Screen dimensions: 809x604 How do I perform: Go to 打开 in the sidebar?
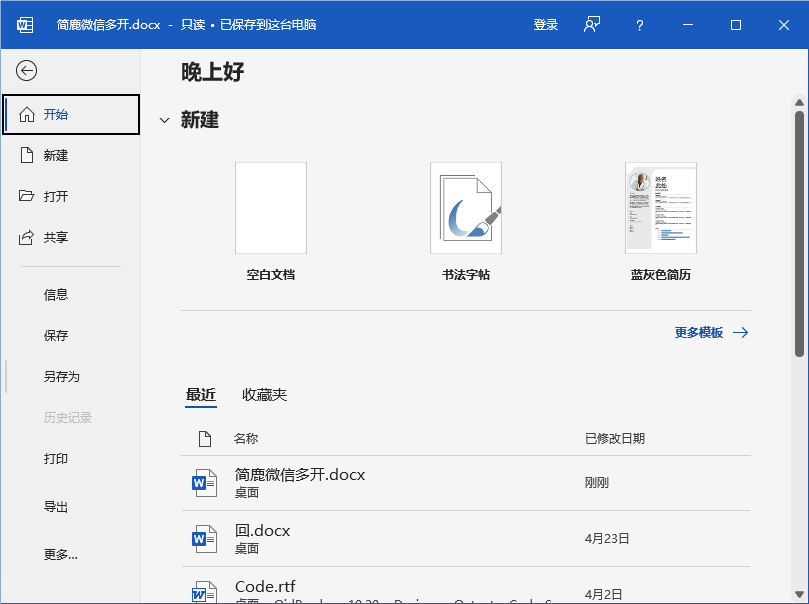point(71,195)
